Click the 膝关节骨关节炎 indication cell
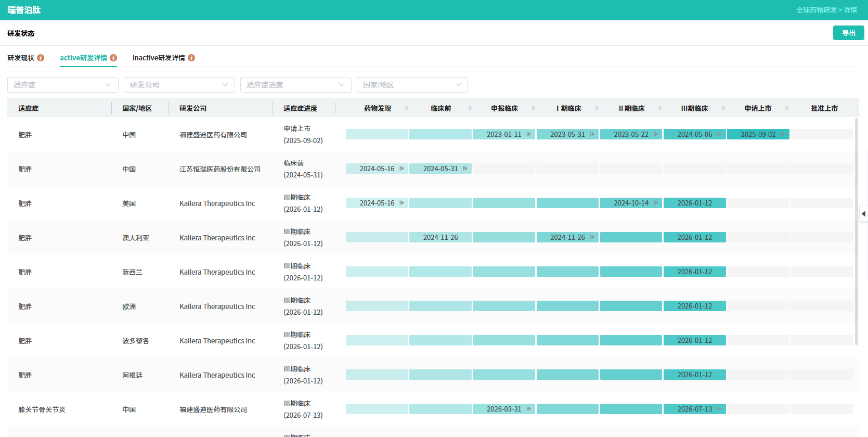 [x=42, y=409]
